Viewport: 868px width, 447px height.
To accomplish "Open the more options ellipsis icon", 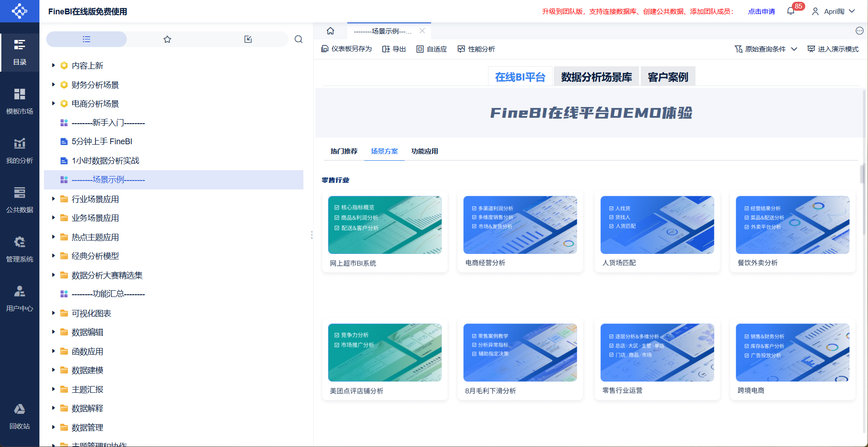I will point(859,31).
